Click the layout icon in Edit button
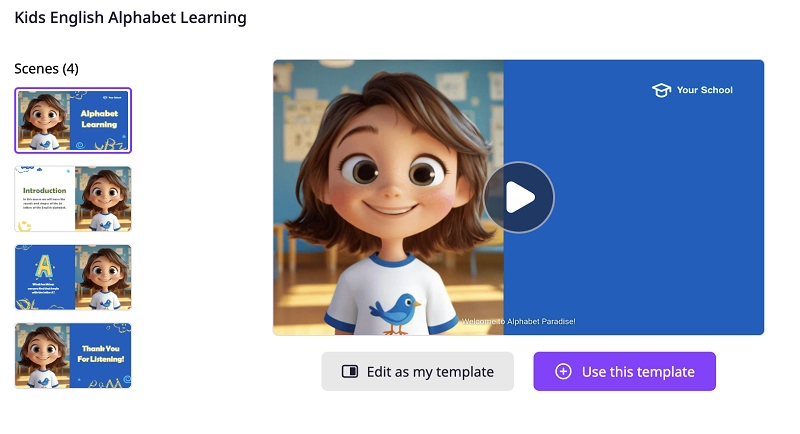The image size is (800, 434). 350,372
